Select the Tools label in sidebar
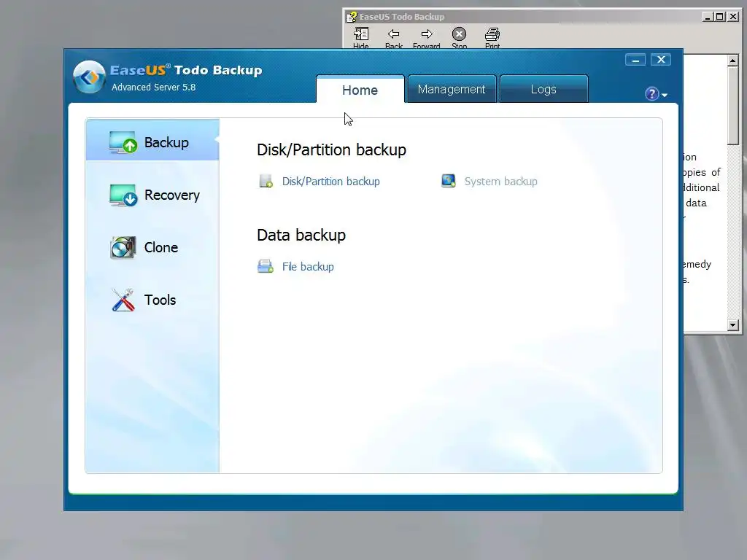Screen dimensions: 747x560 click(x=160, y=300)
